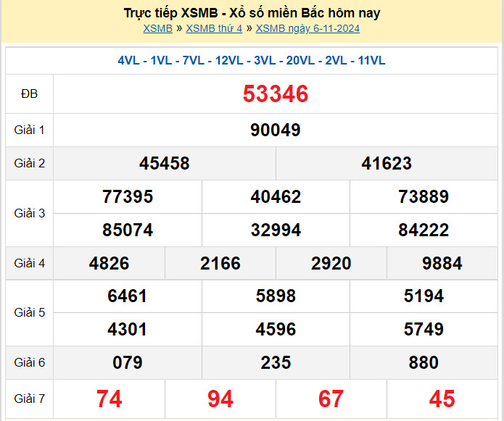Screen dimensions: 504x421
Task: Click the Giải 7 row label
Action: (x=29, y=399)
